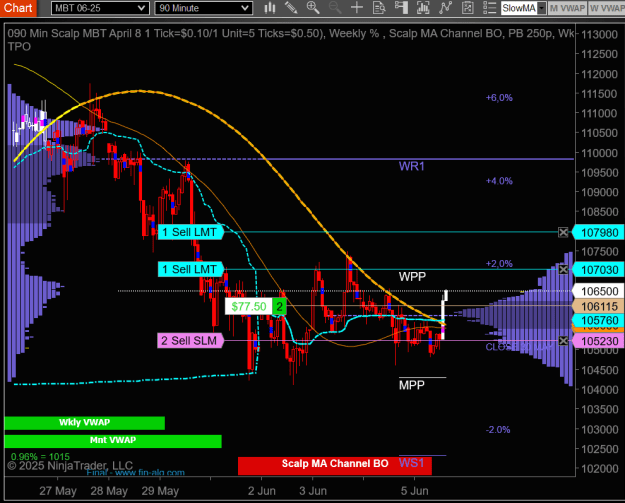Image resolution: width=625 pixels, height=503 pixels.
Task: Select the drawing tools pencil icon
Action: coord(291,8)
